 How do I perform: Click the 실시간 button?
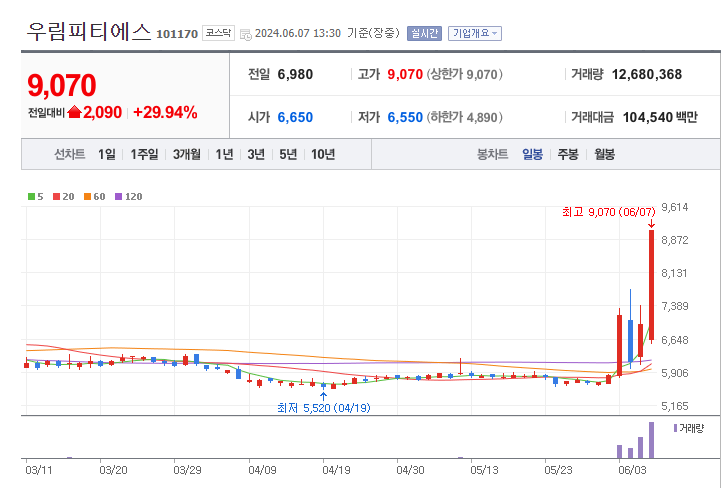tap(424, 34)
